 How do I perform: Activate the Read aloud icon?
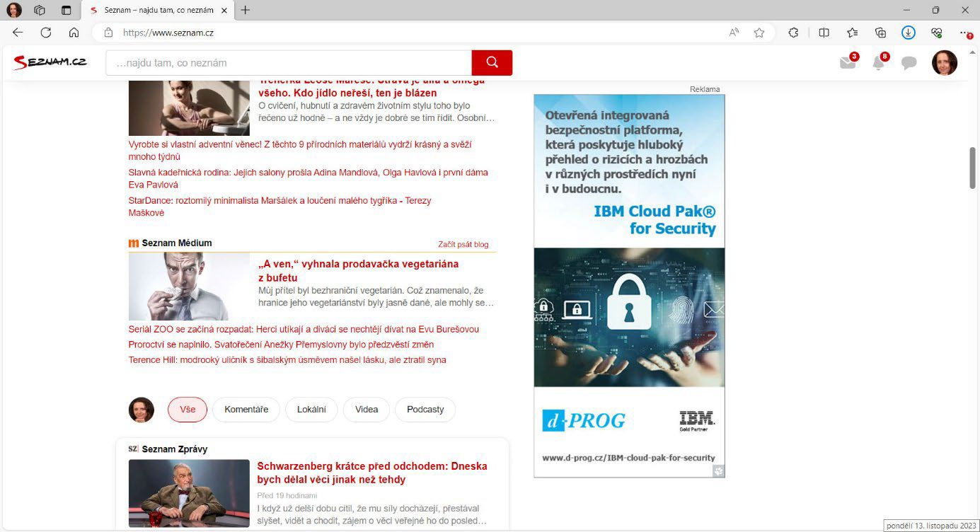pos(734,33)
